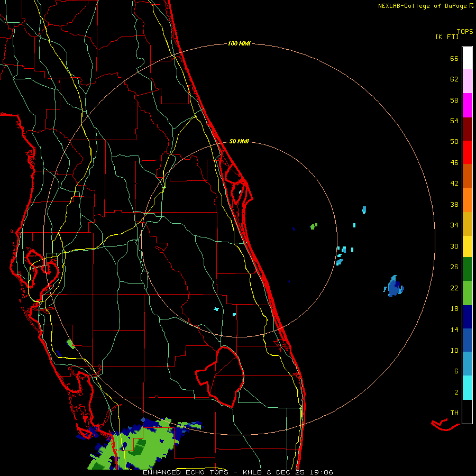Click the orange legend swatch near 38
Screen dimensions: 476x476
(467, 200)
